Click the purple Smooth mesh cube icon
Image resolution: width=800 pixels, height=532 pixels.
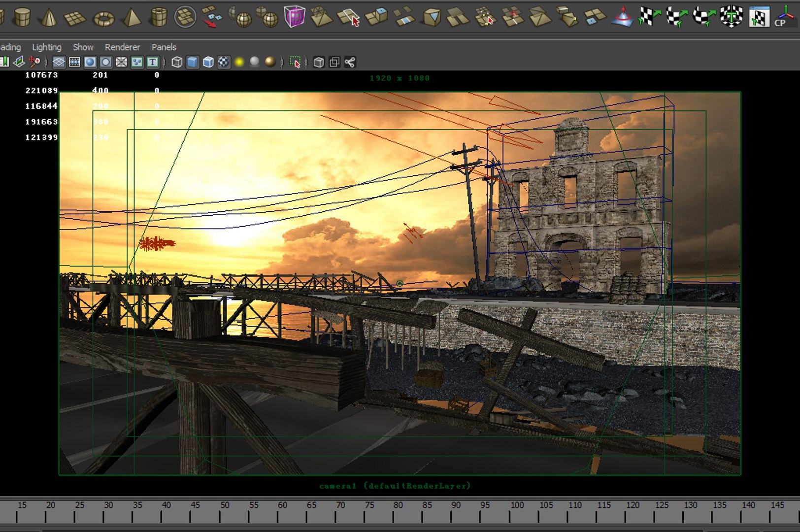coord(295,16)
